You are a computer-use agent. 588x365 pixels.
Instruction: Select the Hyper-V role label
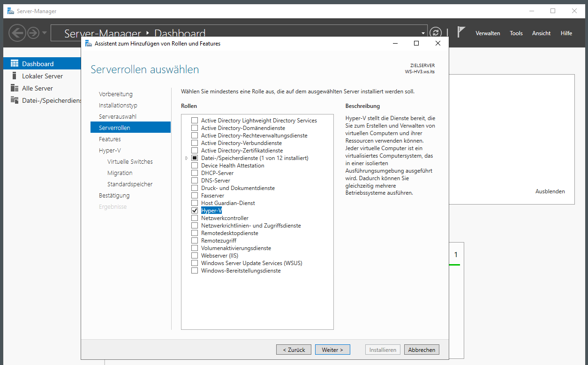point(211,211)
